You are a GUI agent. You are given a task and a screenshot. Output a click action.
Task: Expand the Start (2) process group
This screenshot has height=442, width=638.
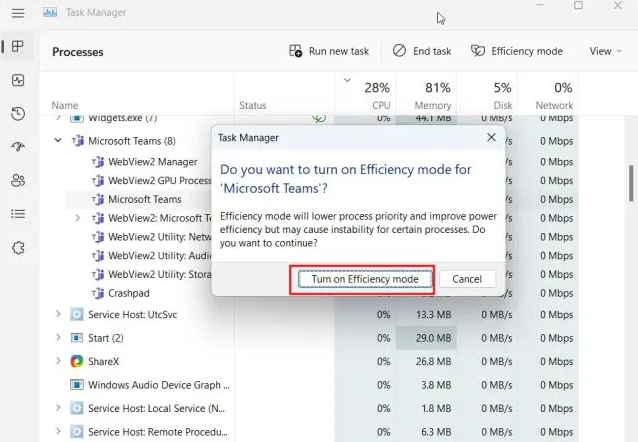58,337
